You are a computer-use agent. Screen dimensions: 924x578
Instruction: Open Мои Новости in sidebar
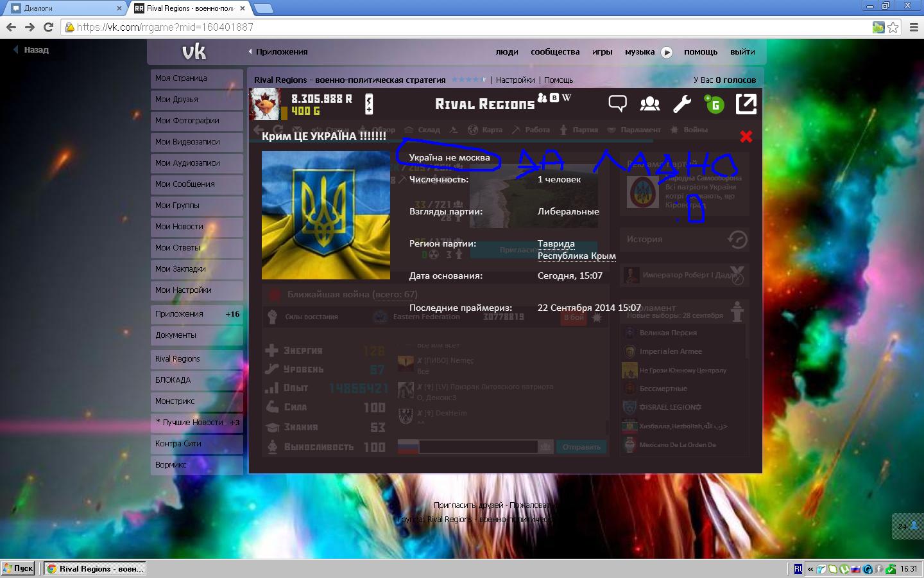(x=197, y=227)
